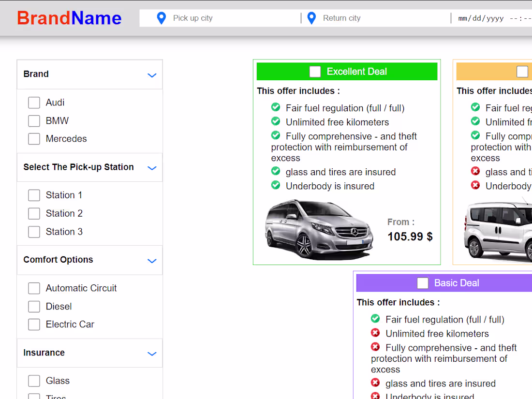Select the Glass insurance checkbox

(x=34, y=381)
